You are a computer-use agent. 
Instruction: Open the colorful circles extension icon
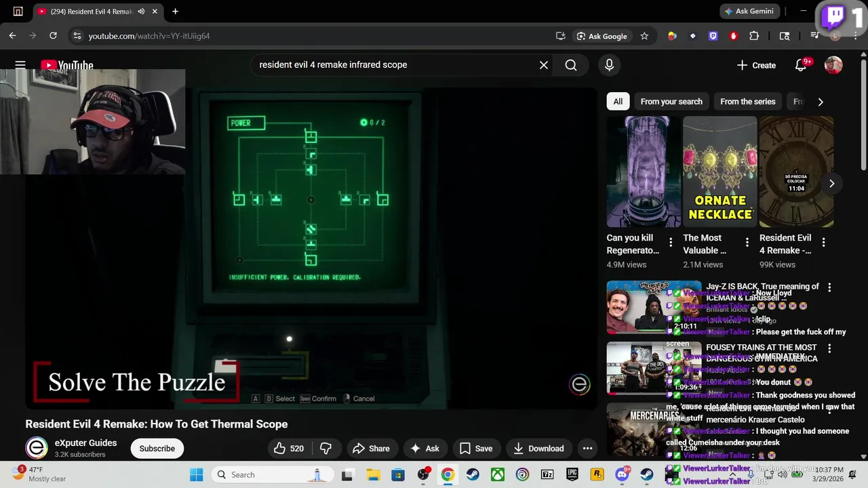(x=672, y=36)
